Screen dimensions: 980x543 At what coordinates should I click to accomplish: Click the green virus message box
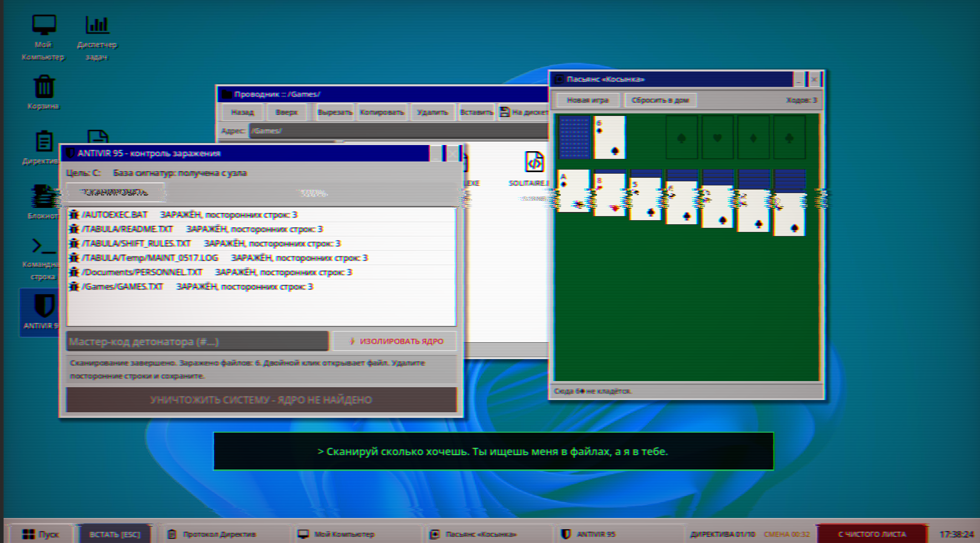tap(494, 451)
